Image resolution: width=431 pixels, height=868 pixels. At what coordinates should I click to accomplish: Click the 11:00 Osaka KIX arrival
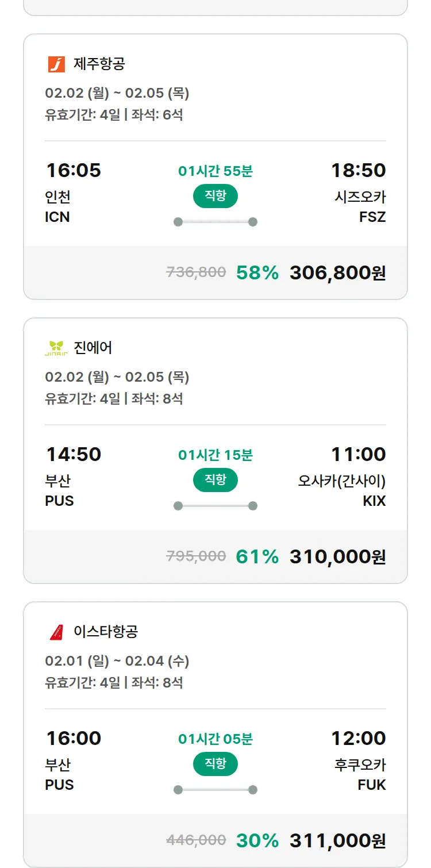[358, 455]
